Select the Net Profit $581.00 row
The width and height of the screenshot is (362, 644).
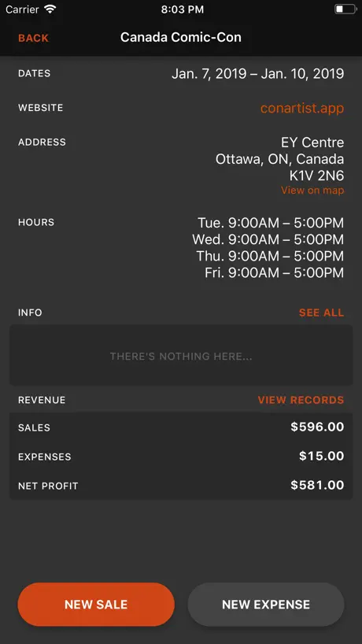[x=181, y=486]
